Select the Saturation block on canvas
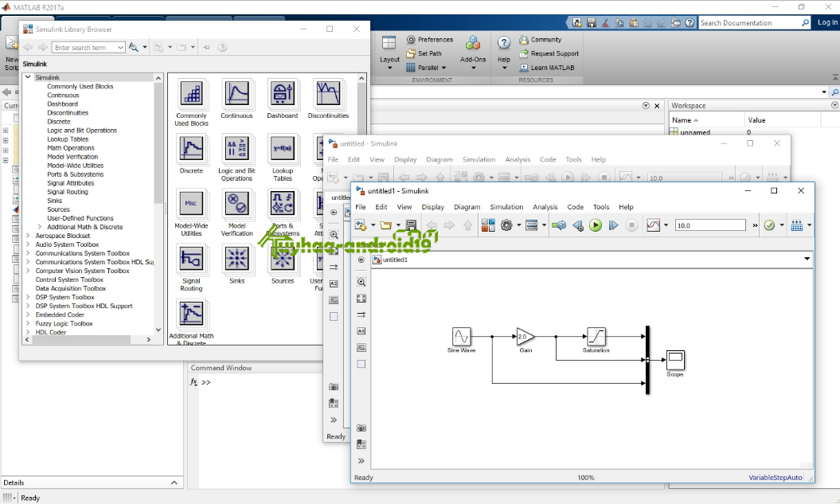Viewport: 840px width, 504px height. tap(596, 336)
